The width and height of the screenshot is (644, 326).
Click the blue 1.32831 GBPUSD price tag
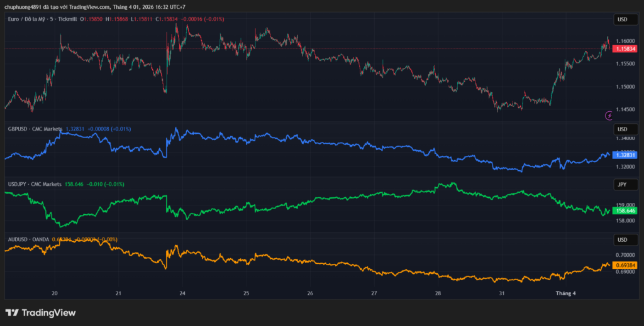click(624, 155)
